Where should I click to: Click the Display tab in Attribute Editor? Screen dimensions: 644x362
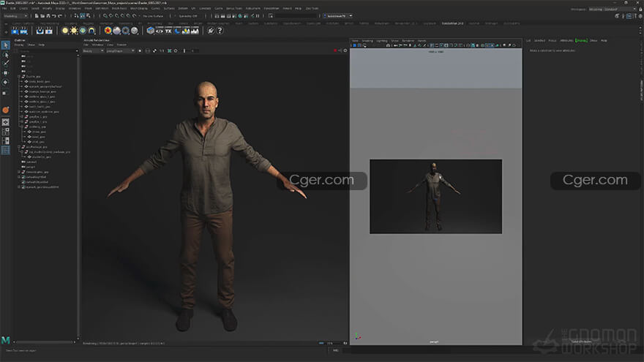click(x=582, y=40)
